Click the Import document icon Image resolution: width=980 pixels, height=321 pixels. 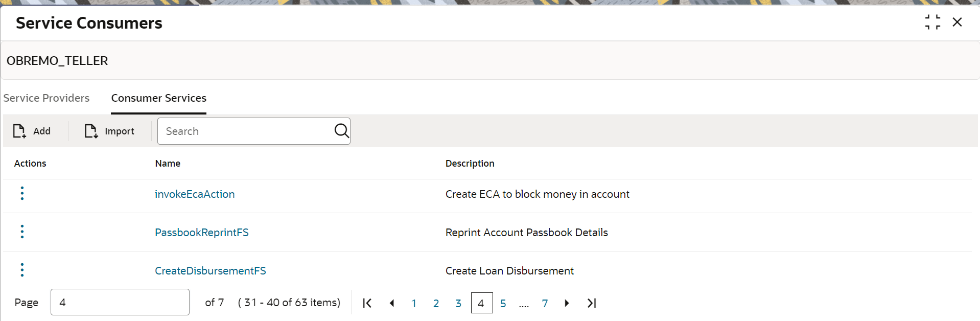pyautogui.click(x=91, y=131)
